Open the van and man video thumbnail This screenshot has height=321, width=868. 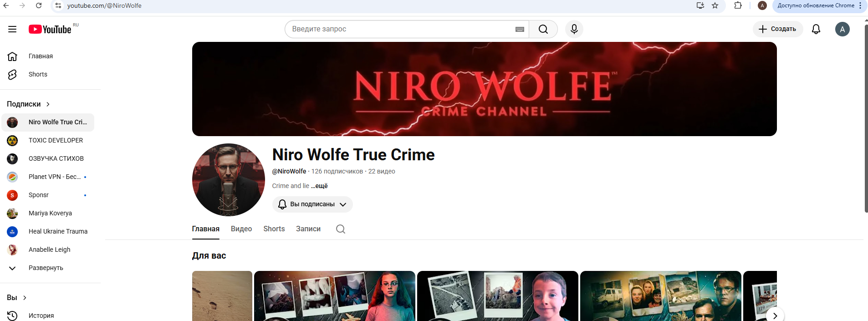point(661,296)
